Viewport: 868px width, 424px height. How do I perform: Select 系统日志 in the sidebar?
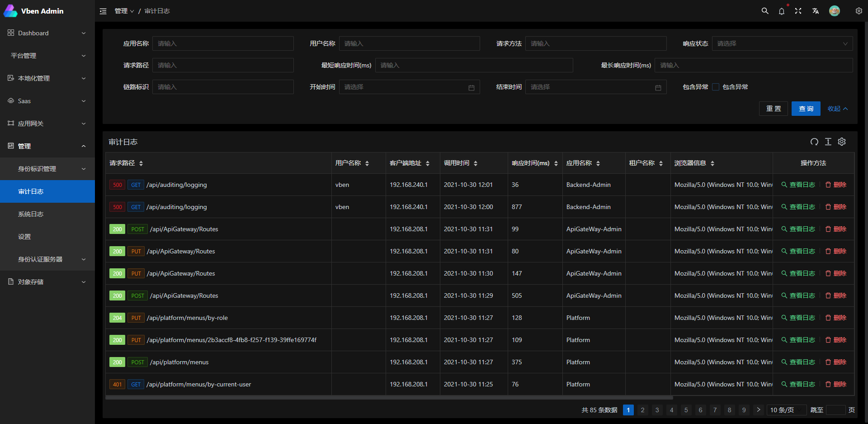(x=31, y=214)
